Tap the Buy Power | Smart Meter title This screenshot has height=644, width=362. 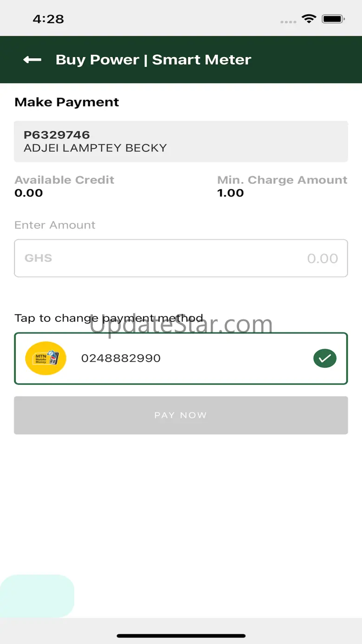click(153, 59)
